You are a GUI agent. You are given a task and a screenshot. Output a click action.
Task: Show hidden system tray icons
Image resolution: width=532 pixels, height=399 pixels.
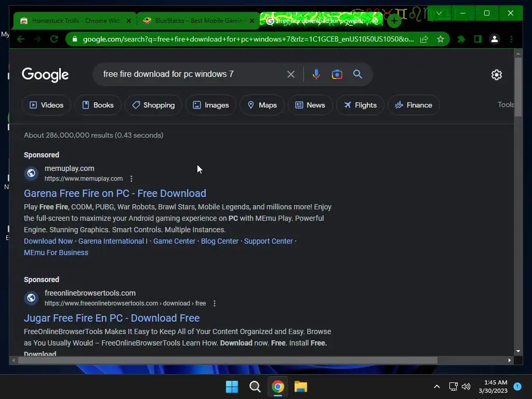[x=437, y=387]
